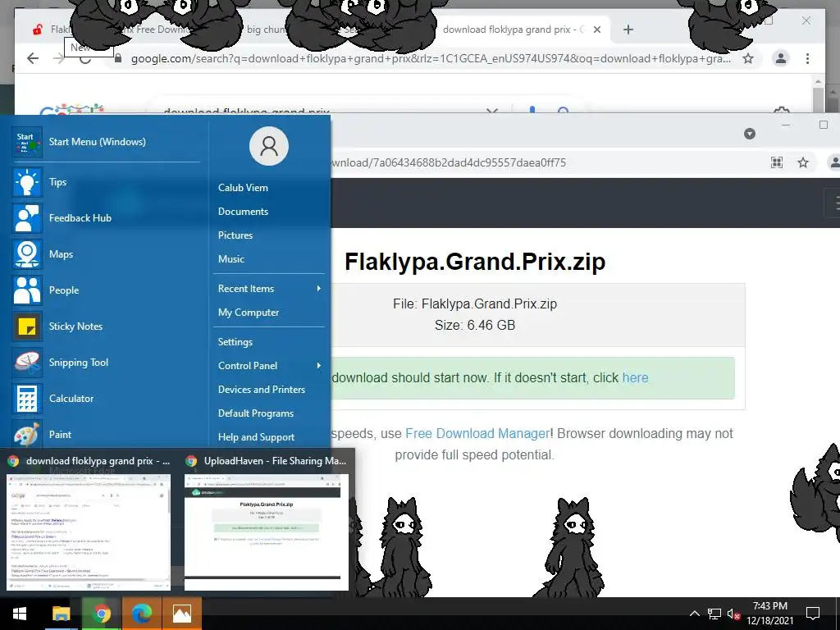The width and height of the screenshot is (840, 630).
Task: Select the UploadHaven window thumbnail
Action: [x=267, y=532]
